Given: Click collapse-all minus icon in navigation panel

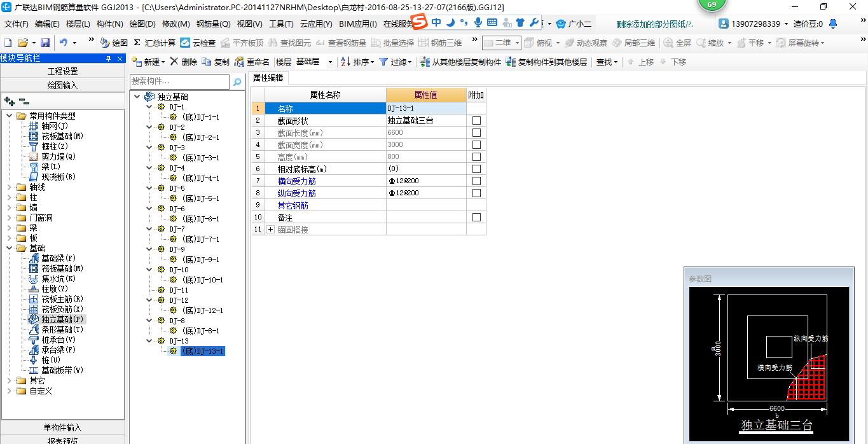Looking at the screenshot, I should tap(24, 101).
